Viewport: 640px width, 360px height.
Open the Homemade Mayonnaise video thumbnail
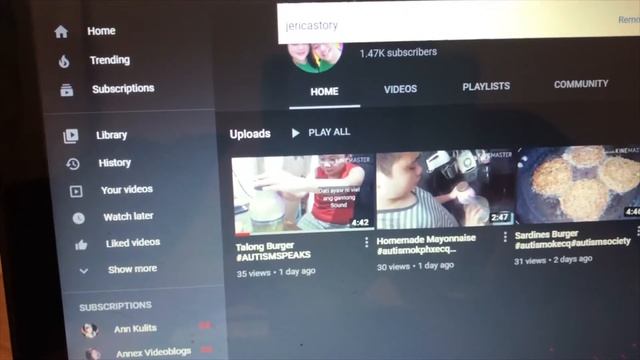445,189
